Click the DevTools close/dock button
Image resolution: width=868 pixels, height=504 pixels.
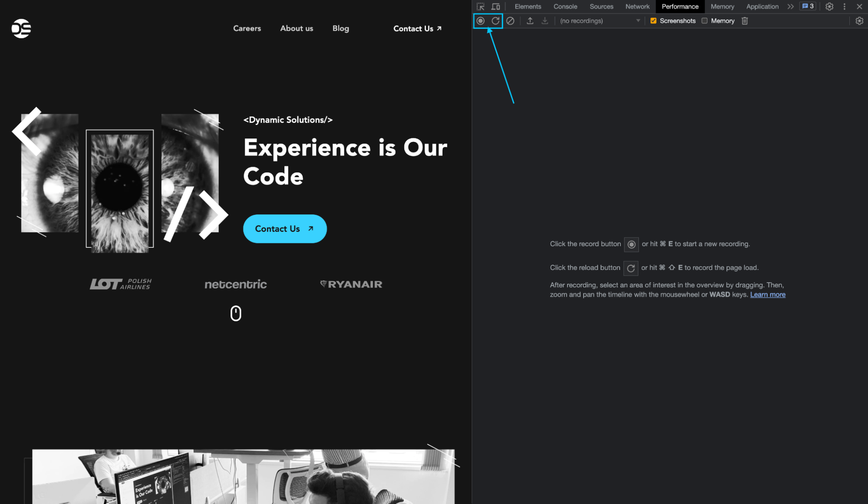(x=860, y=7)
